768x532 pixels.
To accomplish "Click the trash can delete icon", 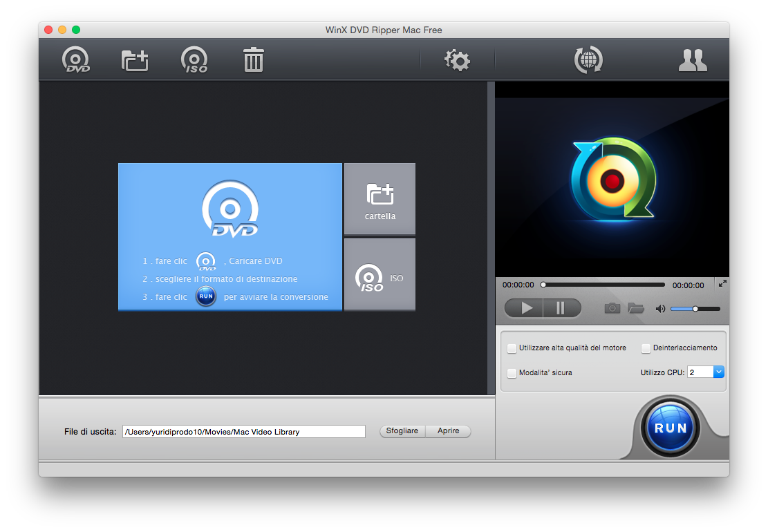I will [254, 60].
